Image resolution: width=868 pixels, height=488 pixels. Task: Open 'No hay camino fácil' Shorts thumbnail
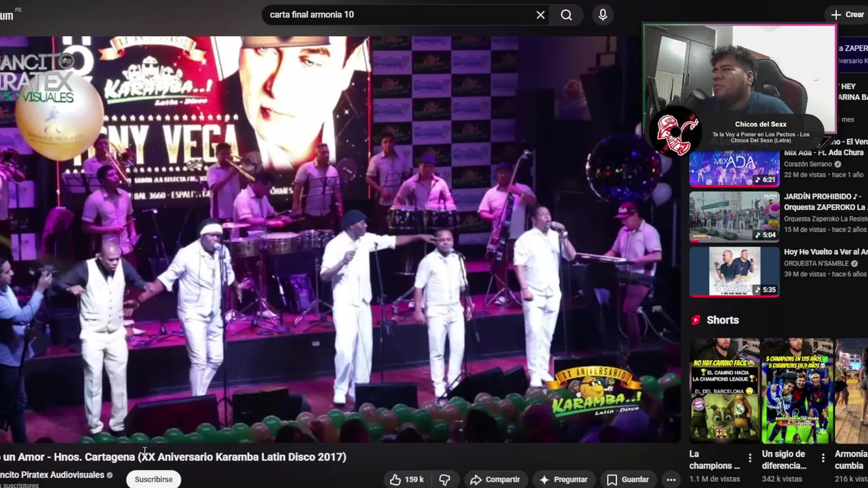click(725, 391)
